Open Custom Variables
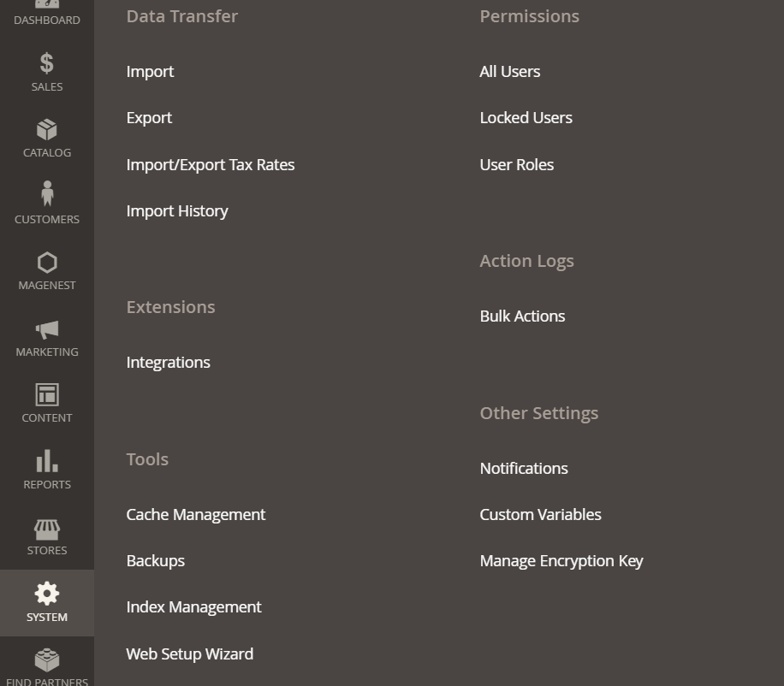784x686 pixels. click(540, 515)
